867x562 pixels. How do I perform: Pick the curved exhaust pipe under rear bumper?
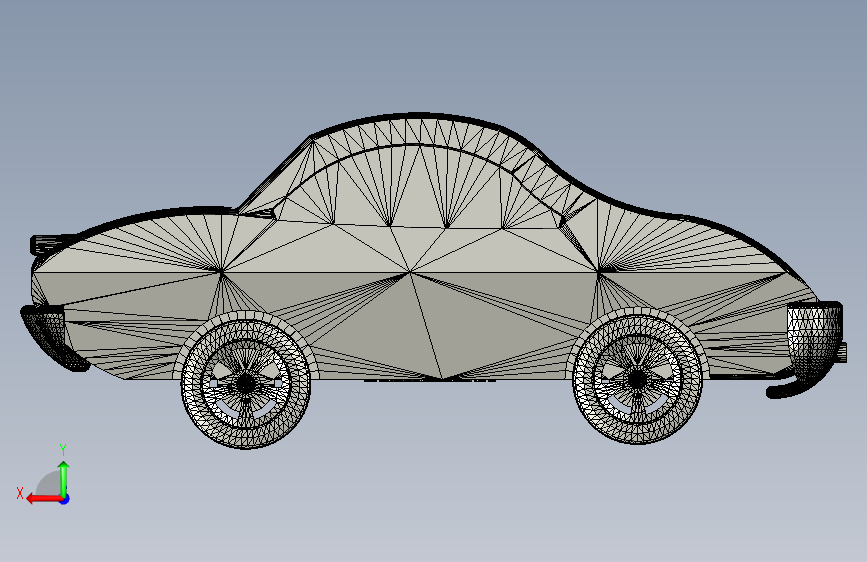(x=791, y=387)
